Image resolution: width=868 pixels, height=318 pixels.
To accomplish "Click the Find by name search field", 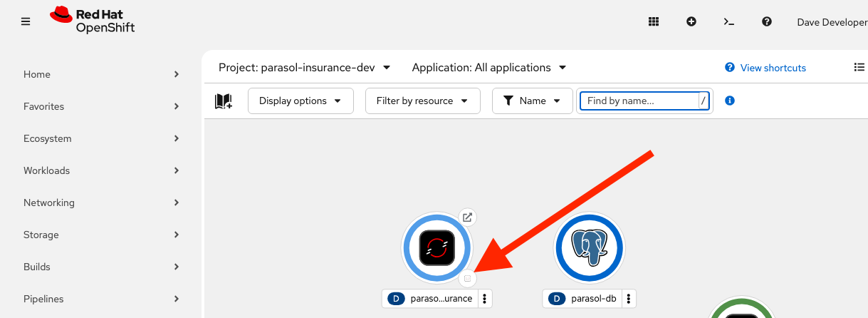I will tap(639, 101).
